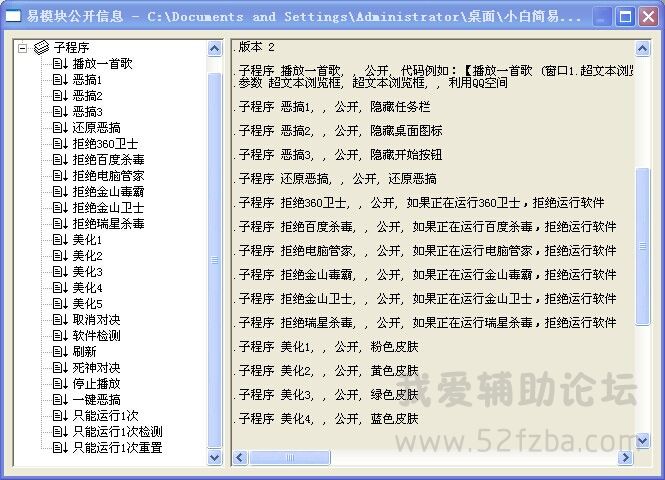Click the 粉色皮肤 line for 美化1
665x480 pixels.
pyautogui.click(x=326, y=347)
